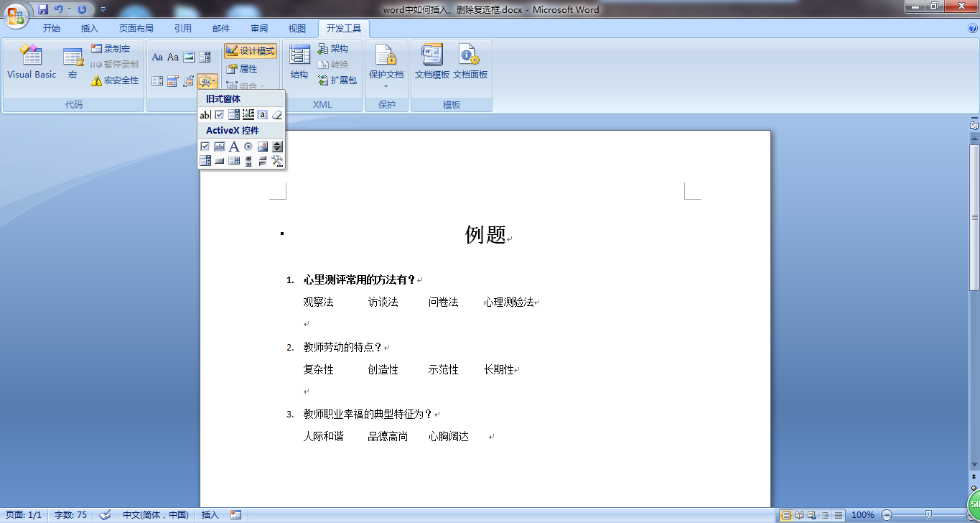Open More ActiveX controls tools
Image resolution: width=980 pixels, height=523 pixels.
coord(277,161)
